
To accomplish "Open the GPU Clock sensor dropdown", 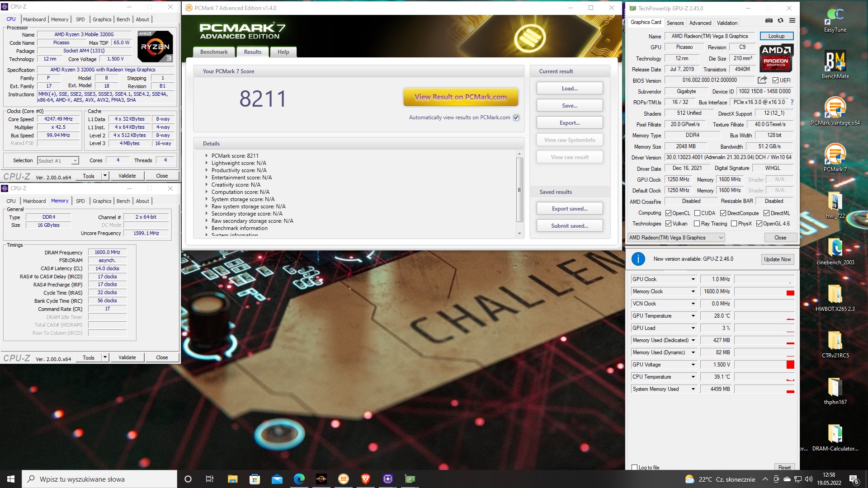I will (693, 279).
